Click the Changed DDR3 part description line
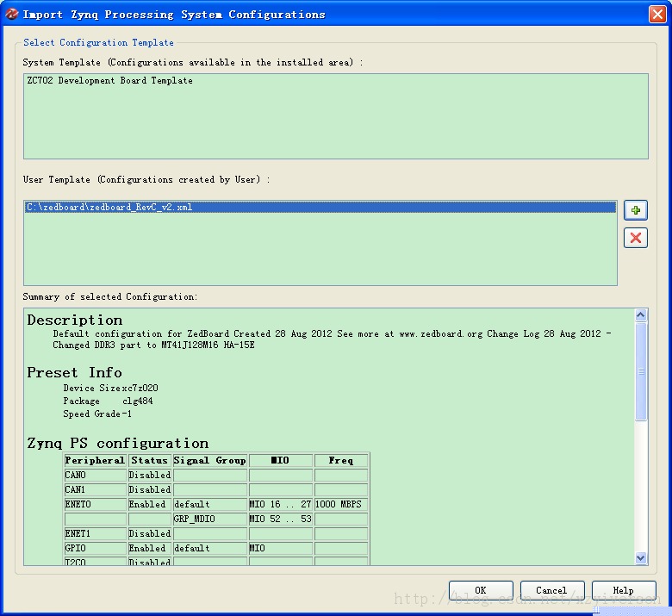This screenshot has width=672, height=616. pyautogui.click(x=153, y=345)
